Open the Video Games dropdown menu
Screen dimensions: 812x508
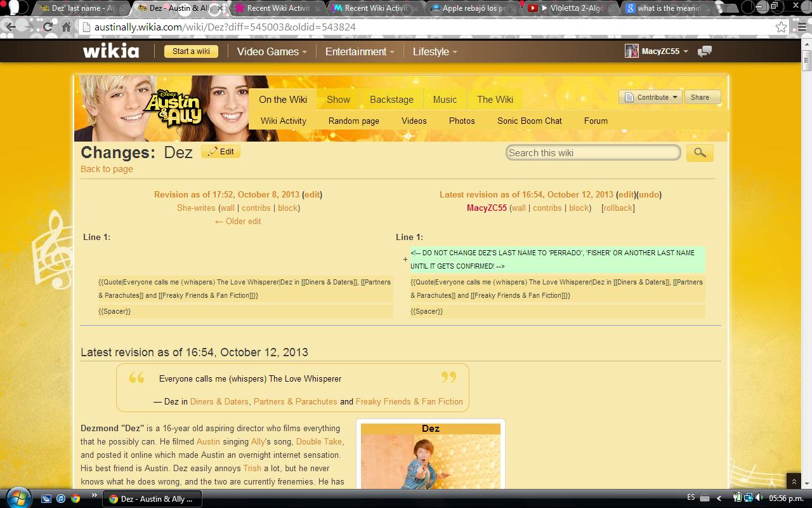click(x=272, y=51)
